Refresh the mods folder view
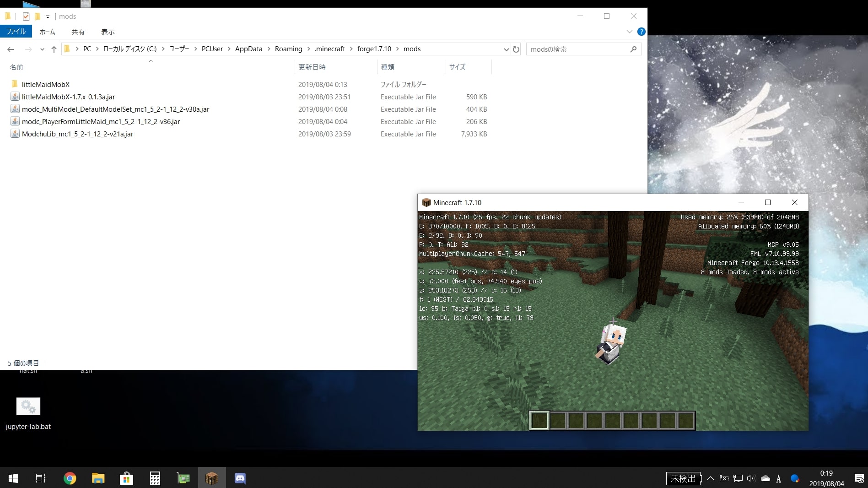868x488 pixels. 516,49
